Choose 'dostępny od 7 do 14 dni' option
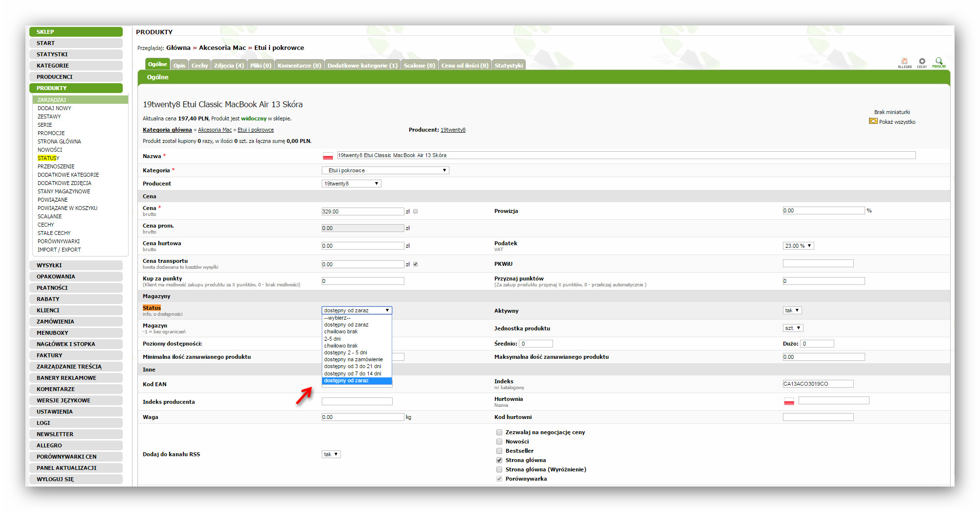The height and width of the screenshot is (512, 980). [356, 373]
